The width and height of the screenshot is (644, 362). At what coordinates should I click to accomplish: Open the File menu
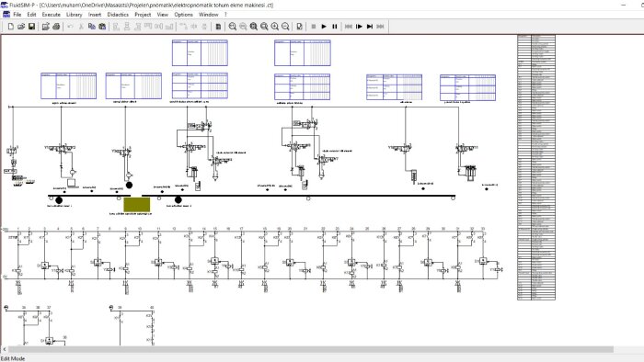17,15
